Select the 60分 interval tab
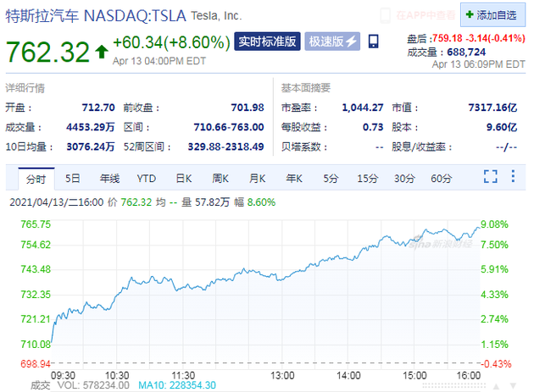Screen dimensions: 534x392 coord(442,179)
